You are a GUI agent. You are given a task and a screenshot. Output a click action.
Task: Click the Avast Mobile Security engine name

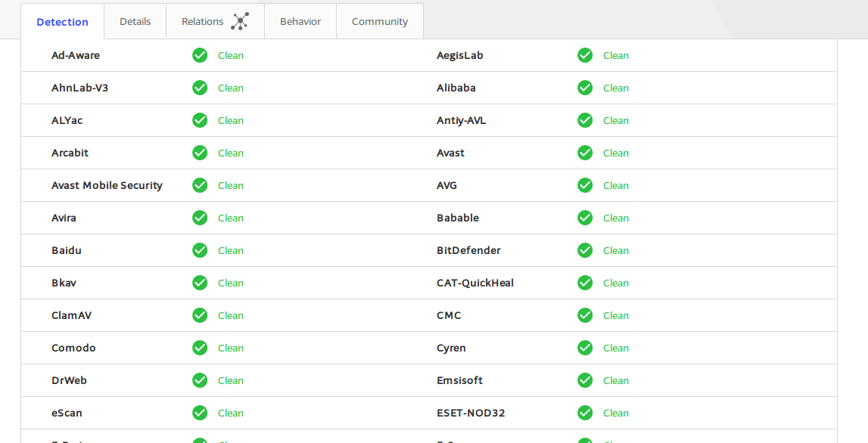pos(107,185)
